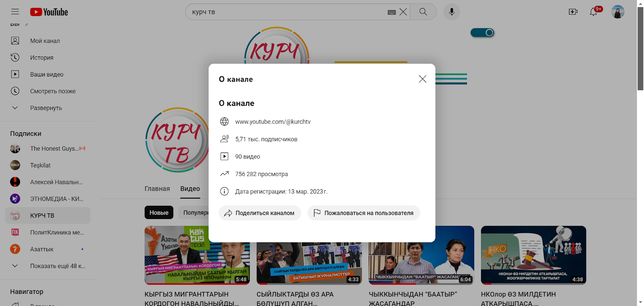This screenshot has width=644, height=306.
Task: Click '90 видео' text
Action: [248, 157]
